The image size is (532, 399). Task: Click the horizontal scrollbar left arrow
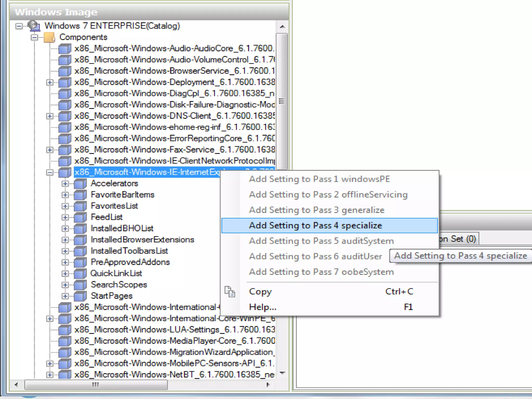click(16, 385)
